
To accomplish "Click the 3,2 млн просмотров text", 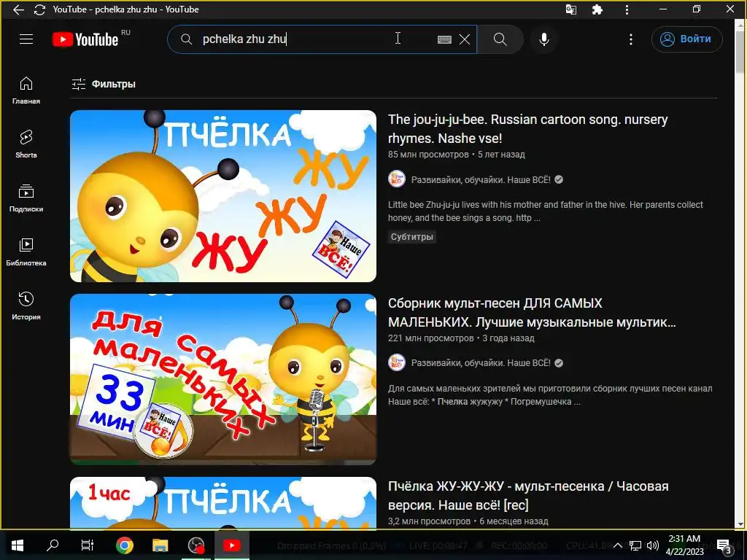I will [429, 521].
